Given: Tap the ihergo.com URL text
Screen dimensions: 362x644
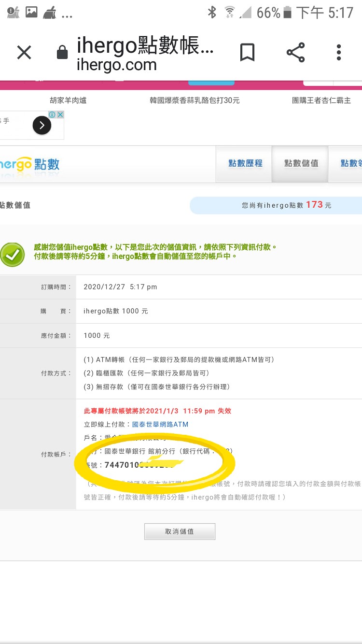Looking at the screenshot, I should click(116, 65).
